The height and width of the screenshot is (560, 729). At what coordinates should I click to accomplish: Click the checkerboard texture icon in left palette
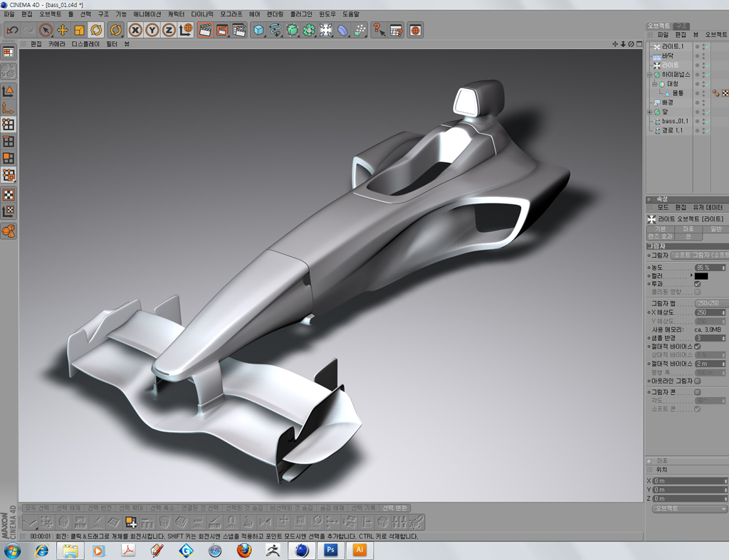[9, 195]
